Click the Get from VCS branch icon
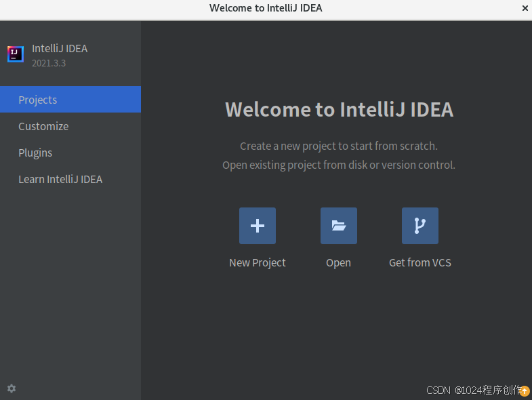Viewport: 532px width, 400px height. (420, 226)
